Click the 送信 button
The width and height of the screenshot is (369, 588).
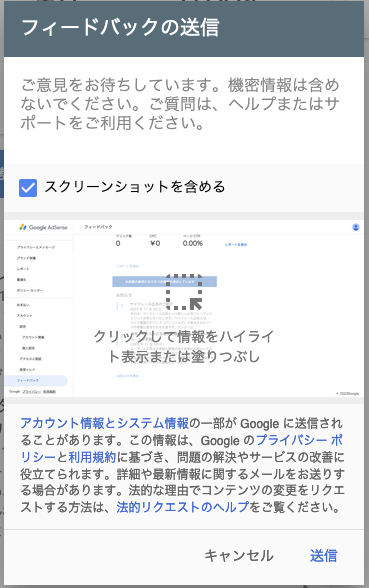[324, 556]
